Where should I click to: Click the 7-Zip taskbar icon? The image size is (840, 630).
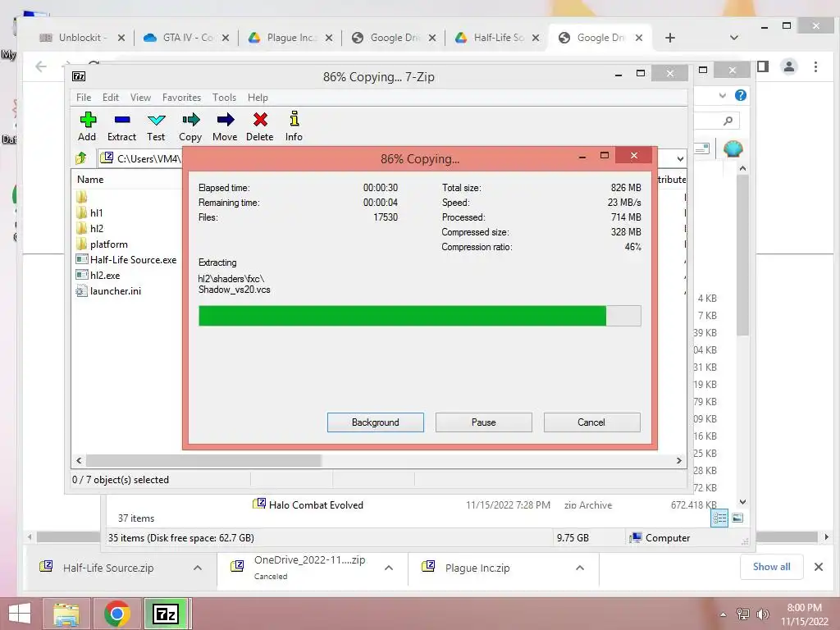click(166, 614)
